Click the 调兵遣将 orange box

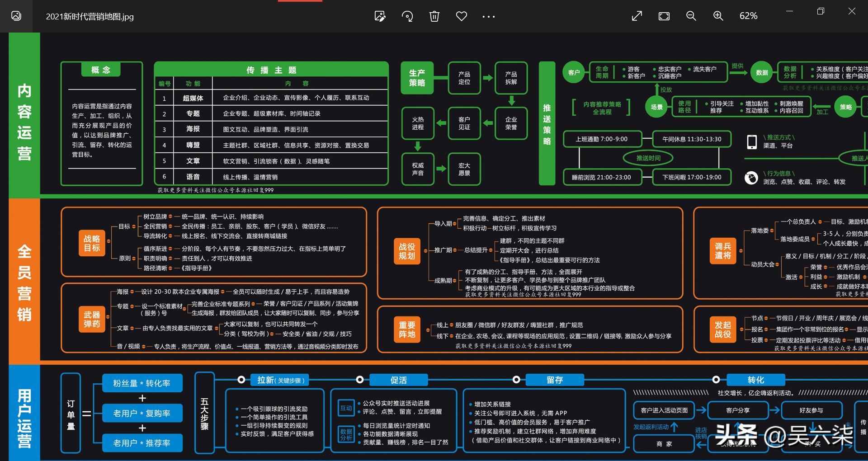pos(722,251)
